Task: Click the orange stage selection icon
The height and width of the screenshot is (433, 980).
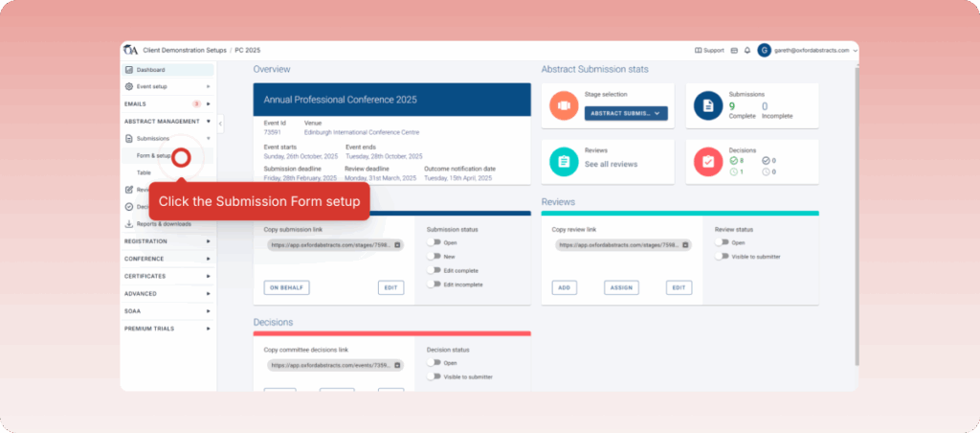Action: (564, 105)
